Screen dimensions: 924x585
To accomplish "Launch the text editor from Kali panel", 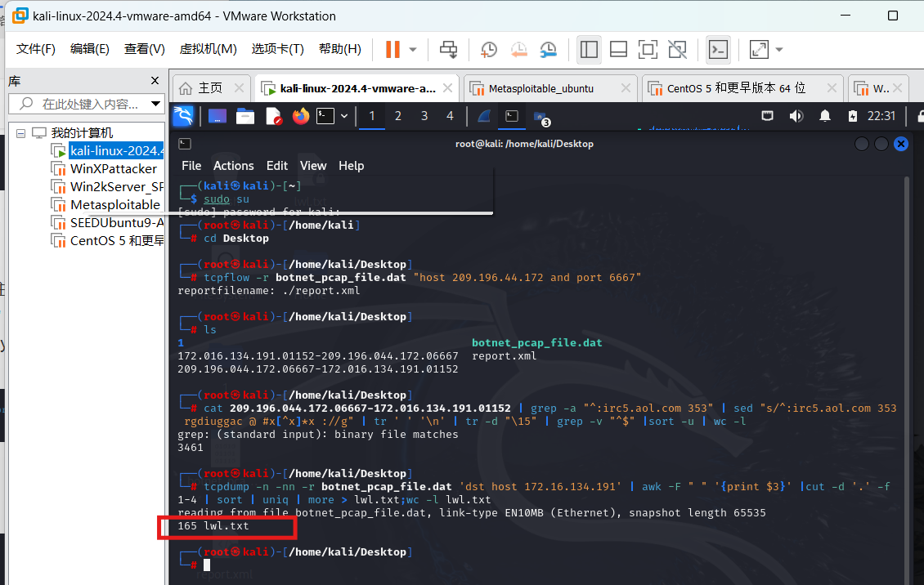I will tap(273, 117).
